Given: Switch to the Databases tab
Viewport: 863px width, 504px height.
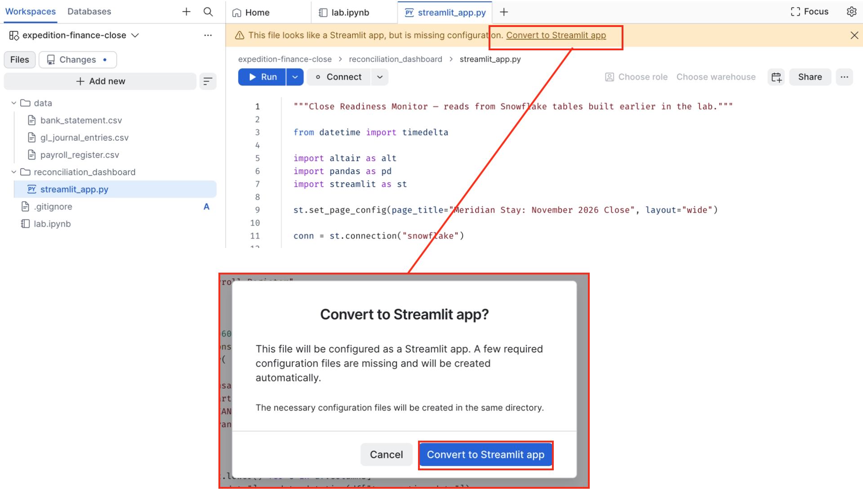Looking at the screenshot, I should click(89, 12).
